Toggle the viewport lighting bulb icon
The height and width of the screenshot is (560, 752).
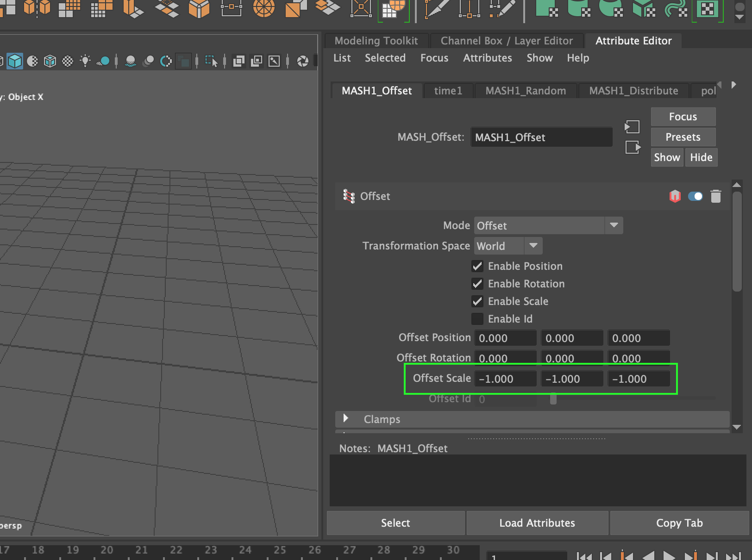[85, 61]
